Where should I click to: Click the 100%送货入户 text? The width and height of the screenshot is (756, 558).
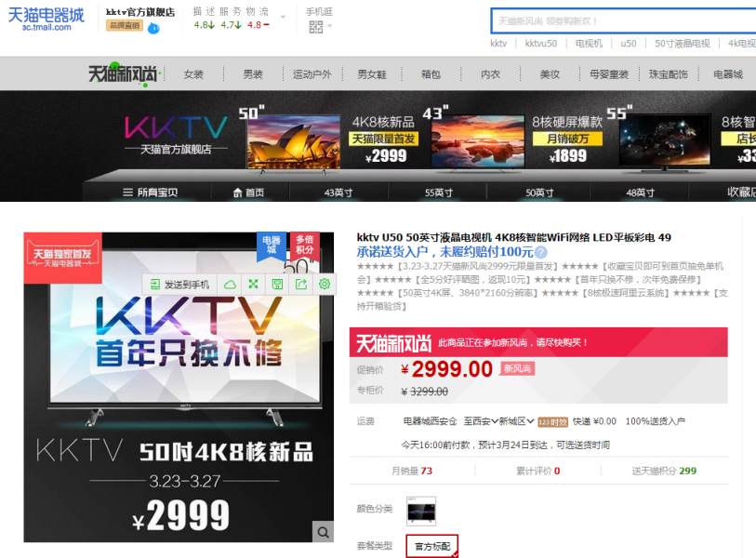tap(655, 421)
